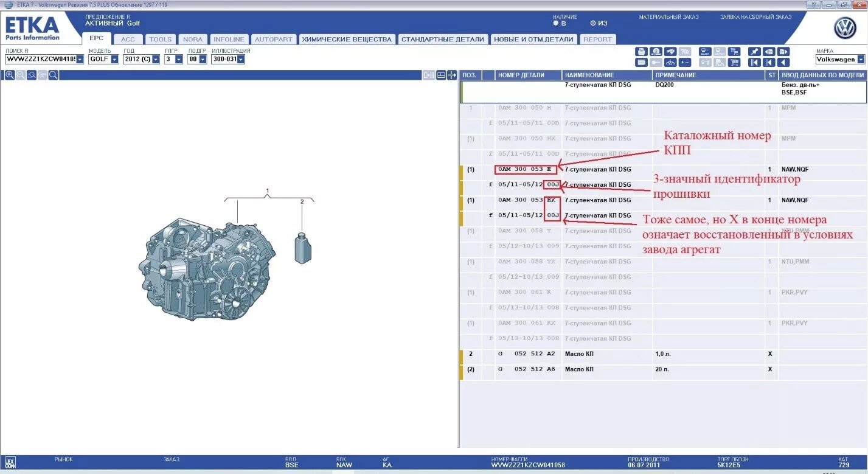The width and height of the screenshot is (868, 474).
Task: Click the zoom out magnifier icon
Action: [x=21, y=75]
